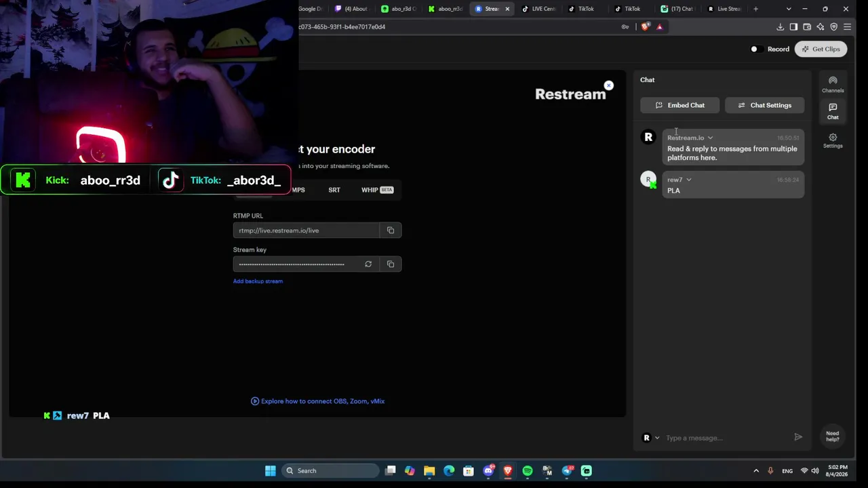Show hidden system tray icons
Viewport: 868px width, 488px height.
(x=756, y=470)
